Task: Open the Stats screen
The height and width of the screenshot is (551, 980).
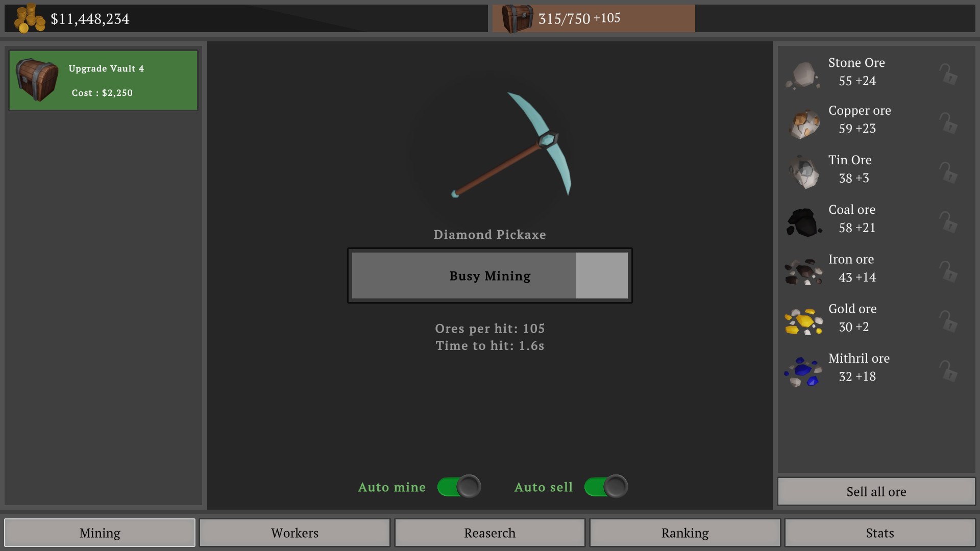Action: pyautogui.click(x=880, y=532)
